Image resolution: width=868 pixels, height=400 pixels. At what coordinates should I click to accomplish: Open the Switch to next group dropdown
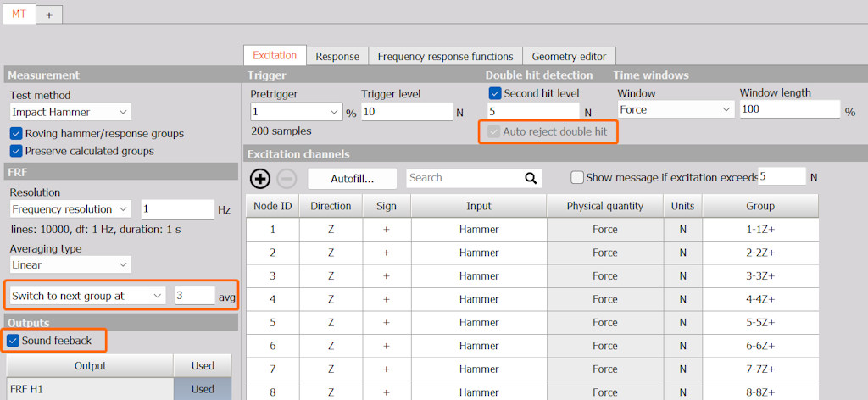[87, 296]
